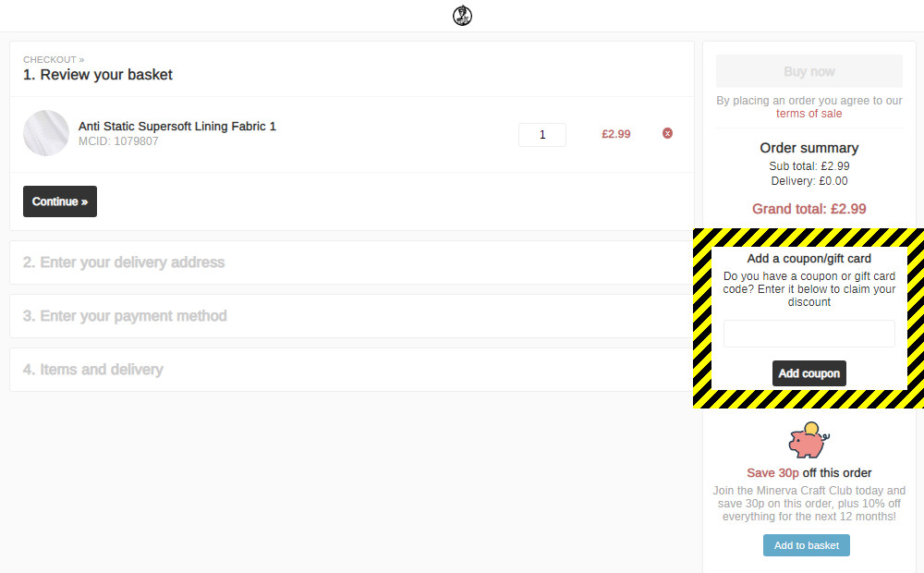Click the Sub total: £2.99 line

click(809, 166)
